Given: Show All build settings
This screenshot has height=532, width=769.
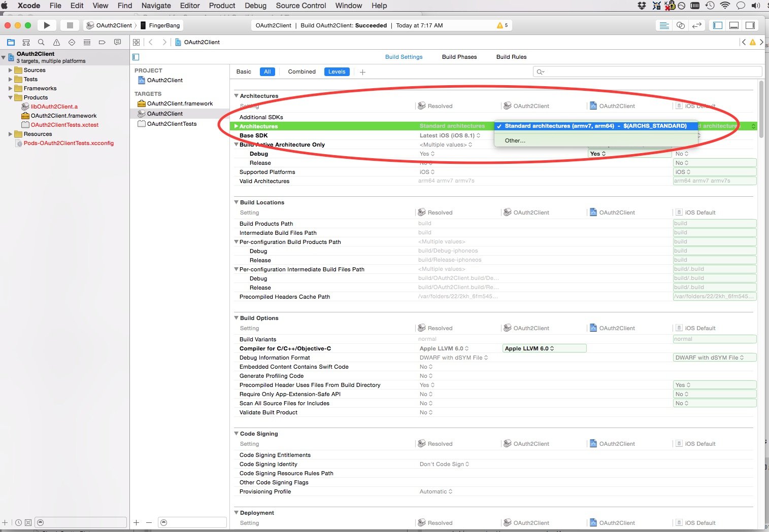Looking at the screenshot, I should click(x=268, y=72).
